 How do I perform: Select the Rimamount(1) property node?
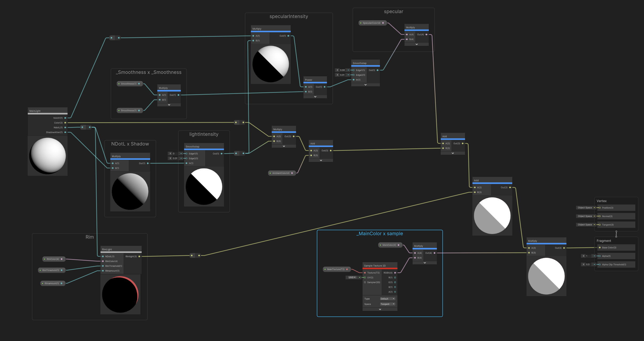tap(53, 283)
